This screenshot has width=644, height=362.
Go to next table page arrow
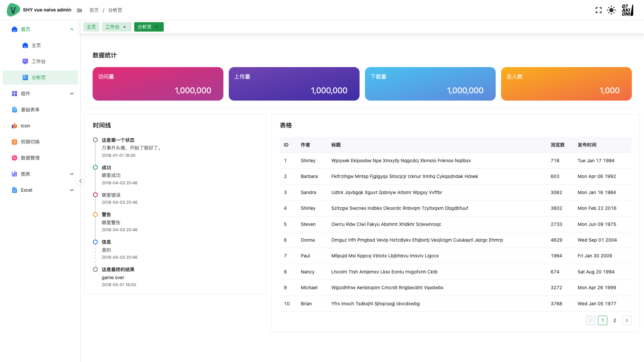point(627,320)
